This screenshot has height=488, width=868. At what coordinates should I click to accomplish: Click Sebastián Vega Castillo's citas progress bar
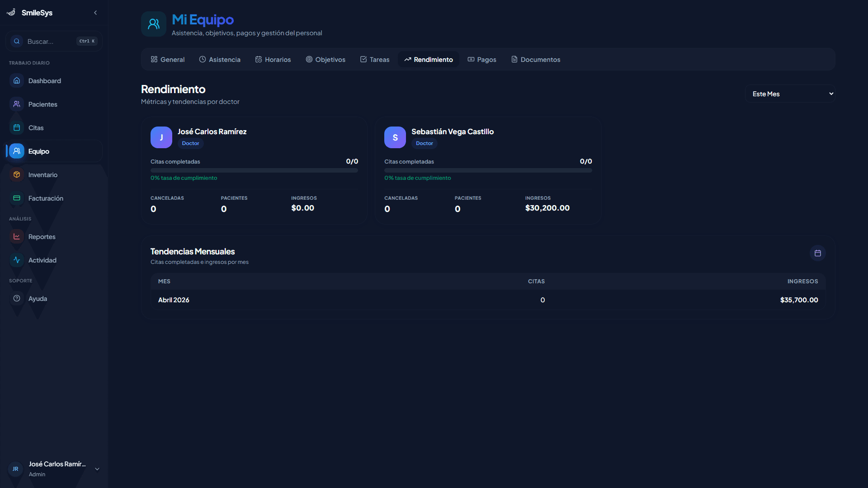pyautogui.click(x=488, y=170)
